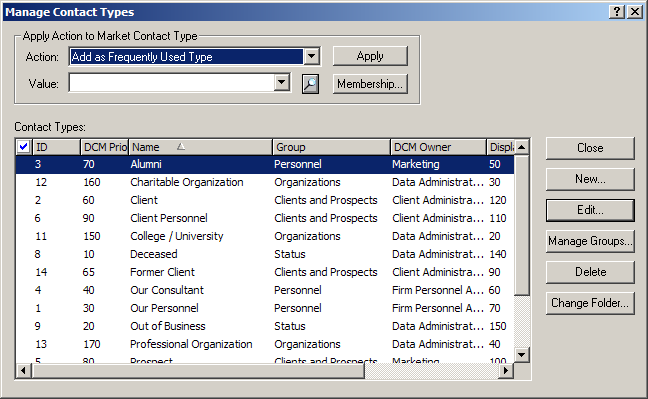Viewport: 648px width, 399px height.
Task: Select the Alumni row
Action: pyautogui.click(x=265, y=165)
